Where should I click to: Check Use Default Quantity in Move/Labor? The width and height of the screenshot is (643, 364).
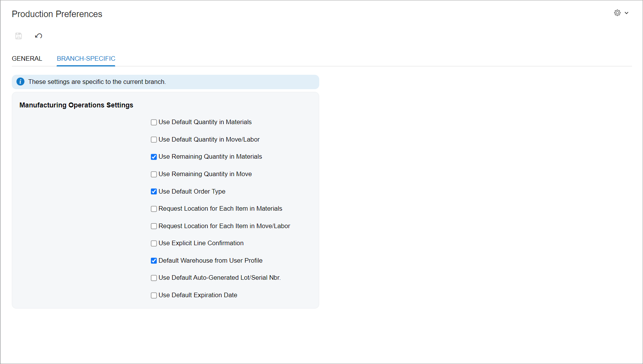tap(154, 140)
